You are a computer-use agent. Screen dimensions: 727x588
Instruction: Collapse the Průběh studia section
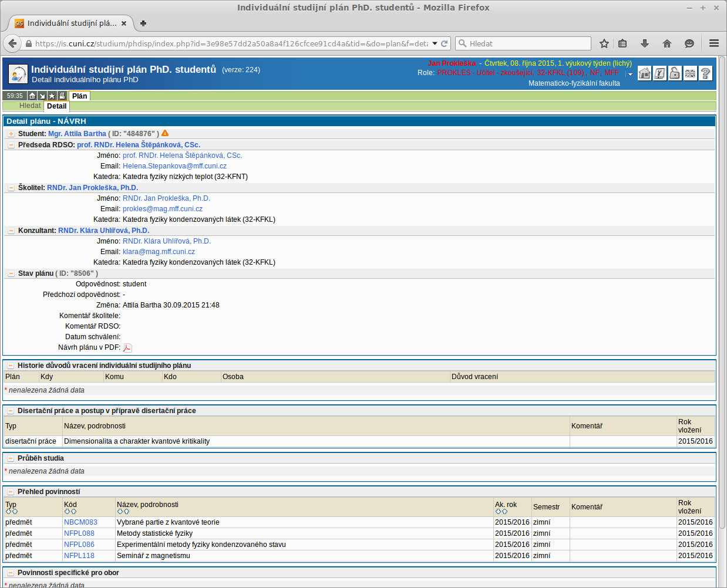point(11,458)
